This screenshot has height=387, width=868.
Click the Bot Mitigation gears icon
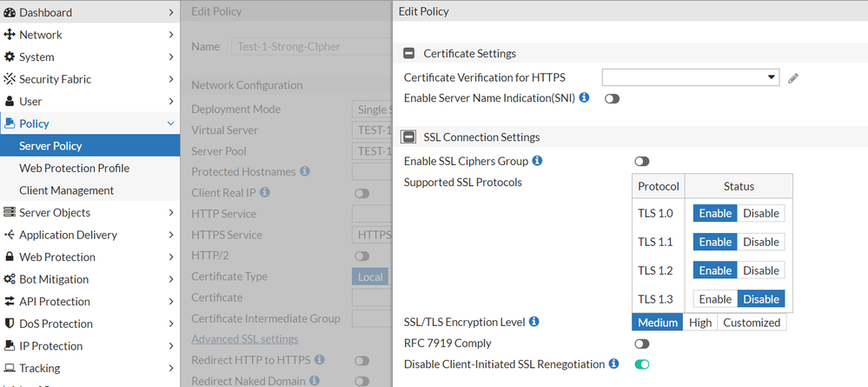[x=10, y=279]
